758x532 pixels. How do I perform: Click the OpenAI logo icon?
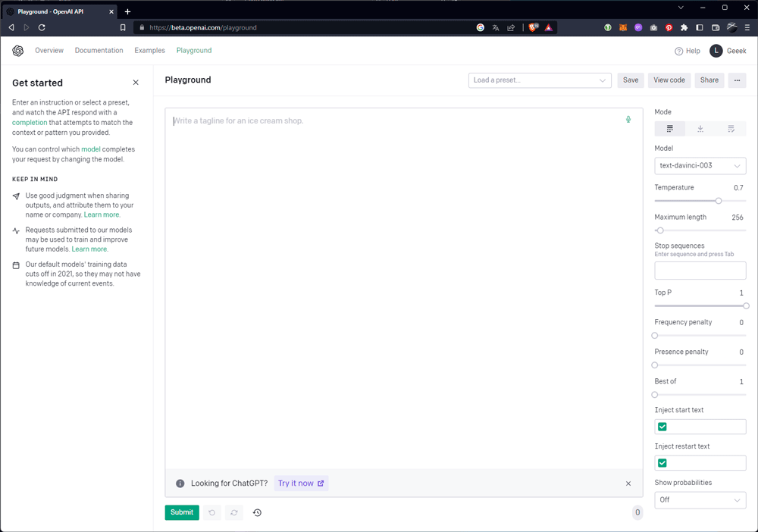(18, 51)
